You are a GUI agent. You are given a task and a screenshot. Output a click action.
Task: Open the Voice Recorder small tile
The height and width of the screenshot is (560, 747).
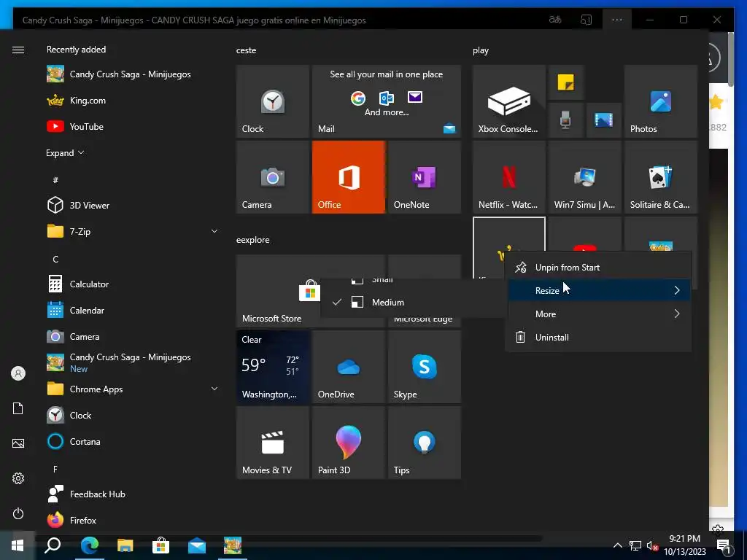(x=566, y=120)
